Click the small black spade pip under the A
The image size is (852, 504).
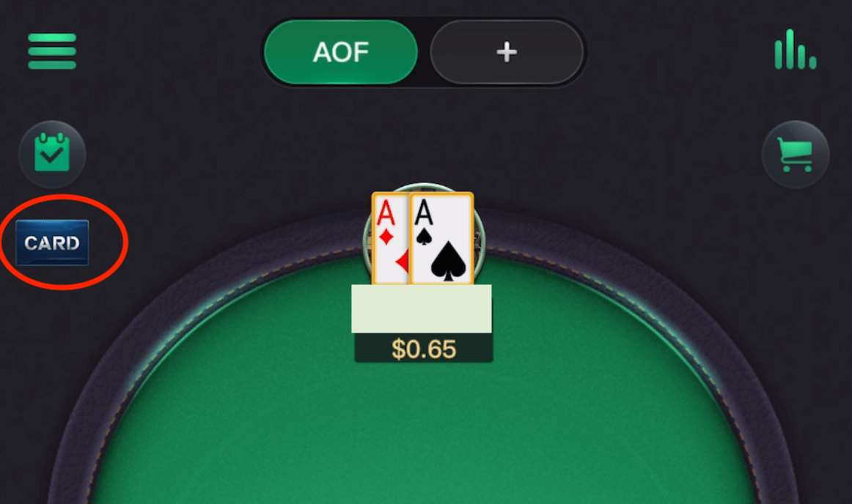pyautogui.click(x=424, y=236)
